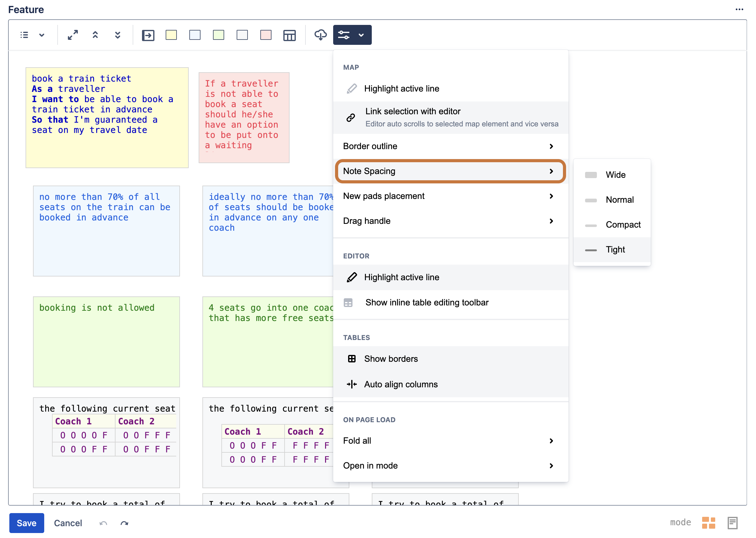756x538 pixels.
Task: Open the Note Spacing submenu
Action: click(x=451, y=171)
